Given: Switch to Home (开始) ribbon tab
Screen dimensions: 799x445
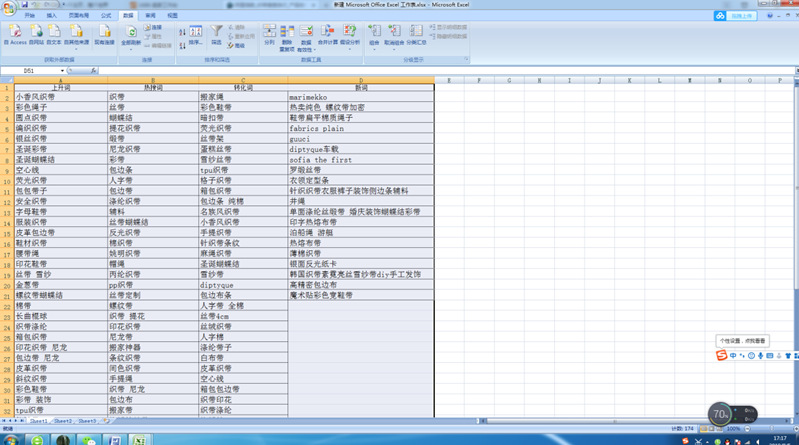Looking at the screenshot, I should (x=30, y=16).
